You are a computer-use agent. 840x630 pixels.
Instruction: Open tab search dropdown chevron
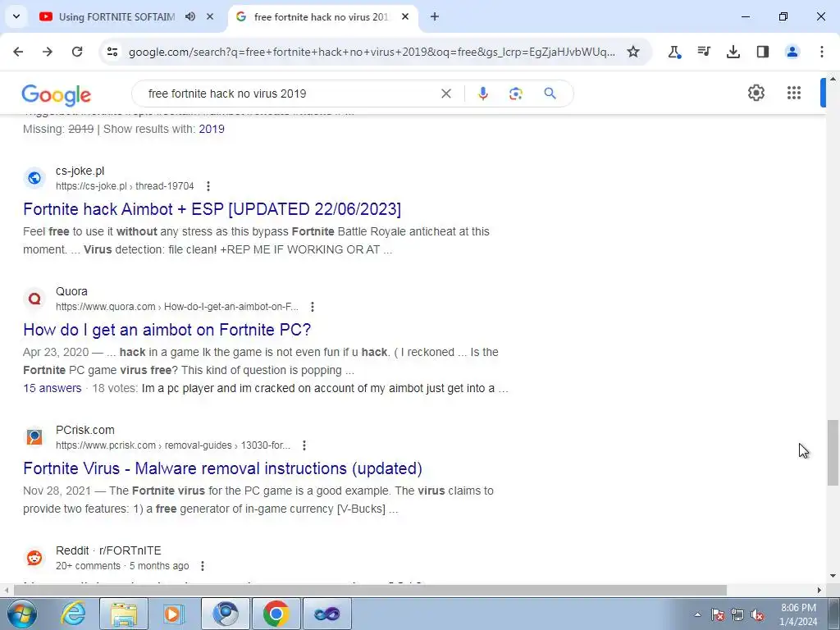16,16
